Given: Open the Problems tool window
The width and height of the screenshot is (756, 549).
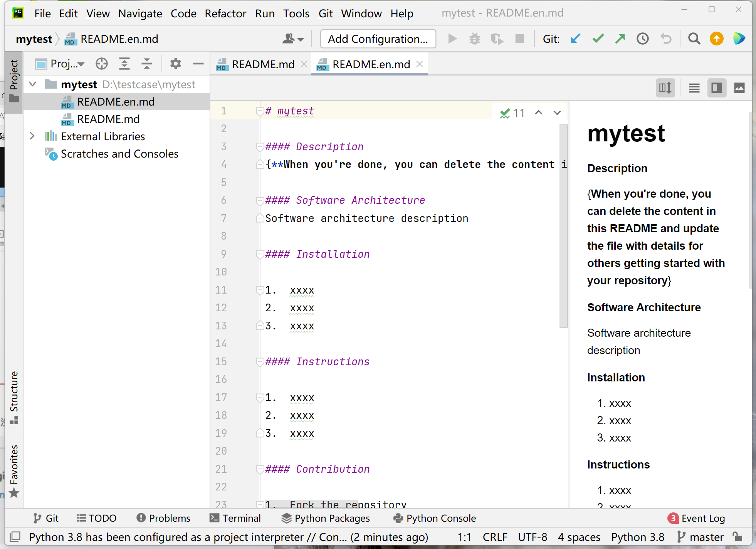Looking at the screenshot, I should pyautogui.click(x=163, y=518).
